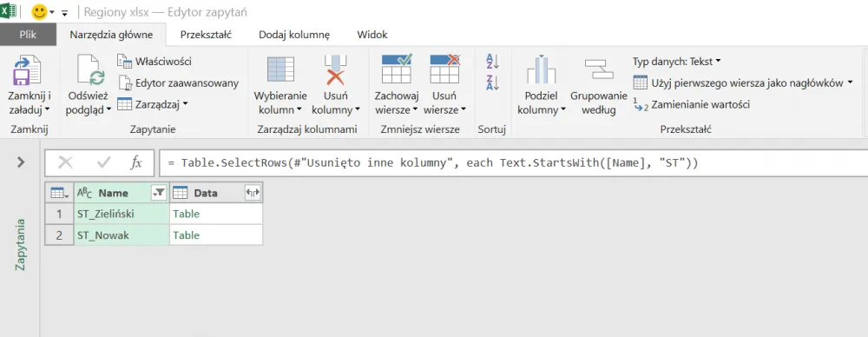This screenshot has height=337, width=868.
Task: Expand Typ danych: Tekst dropdown
Action: click(x=676, y=61)
